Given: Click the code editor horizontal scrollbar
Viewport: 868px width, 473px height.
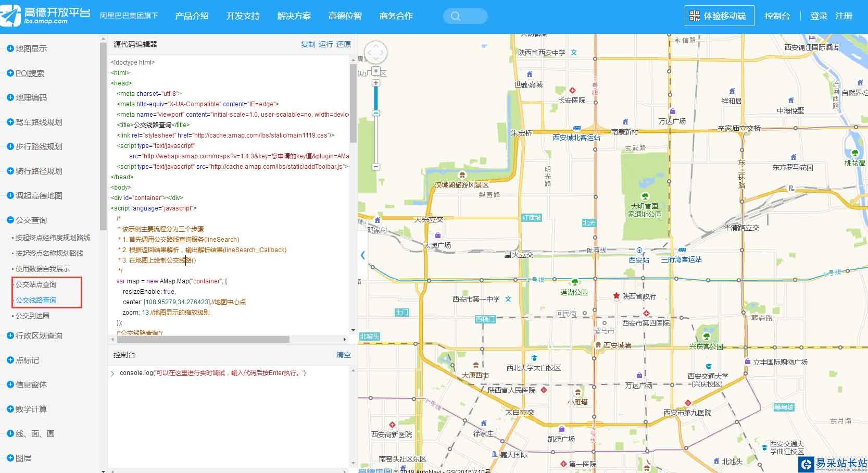Looking at the screenshot, I should (203, 339).
